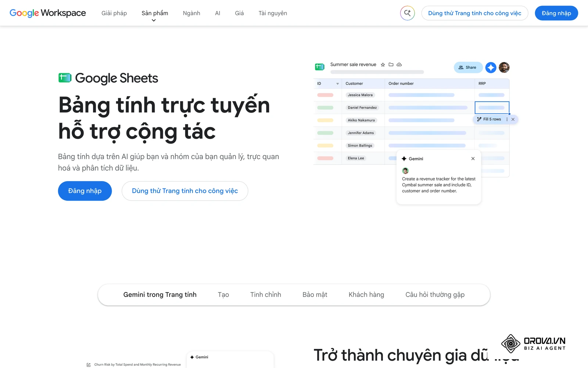588x368 pixels.
Task: Click the Order number column header
Action: [401, 84]
